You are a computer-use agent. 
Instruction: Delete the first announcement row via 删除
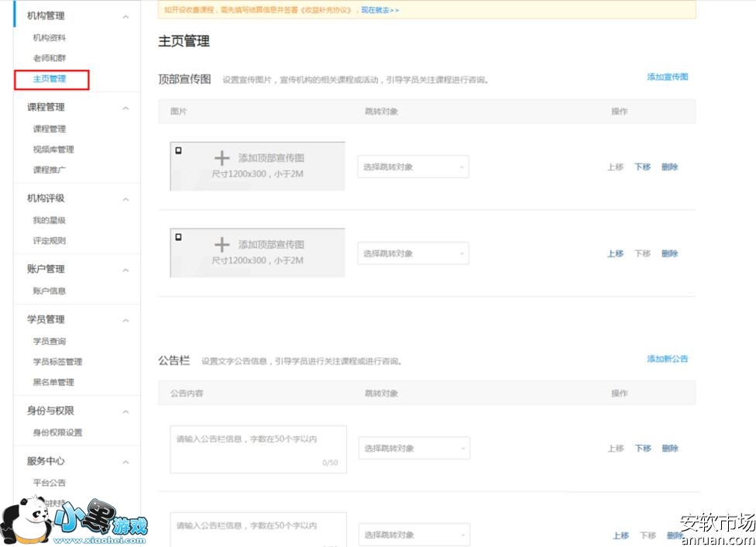click(x=670, y=449)
